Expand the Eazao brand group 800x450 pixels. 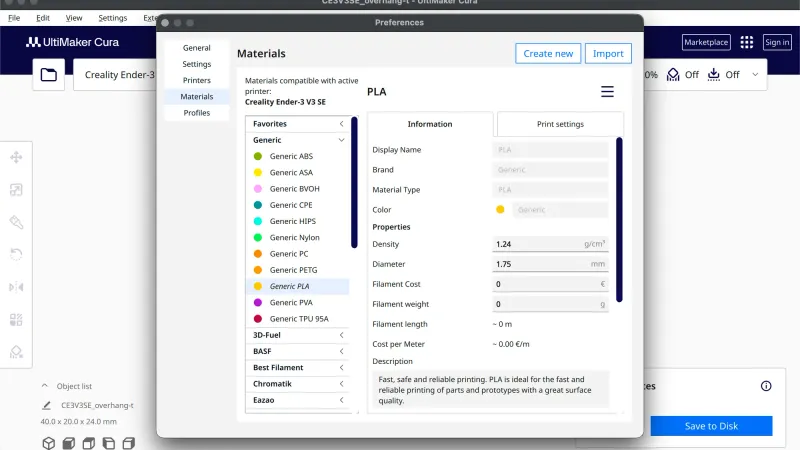point(297,400)
